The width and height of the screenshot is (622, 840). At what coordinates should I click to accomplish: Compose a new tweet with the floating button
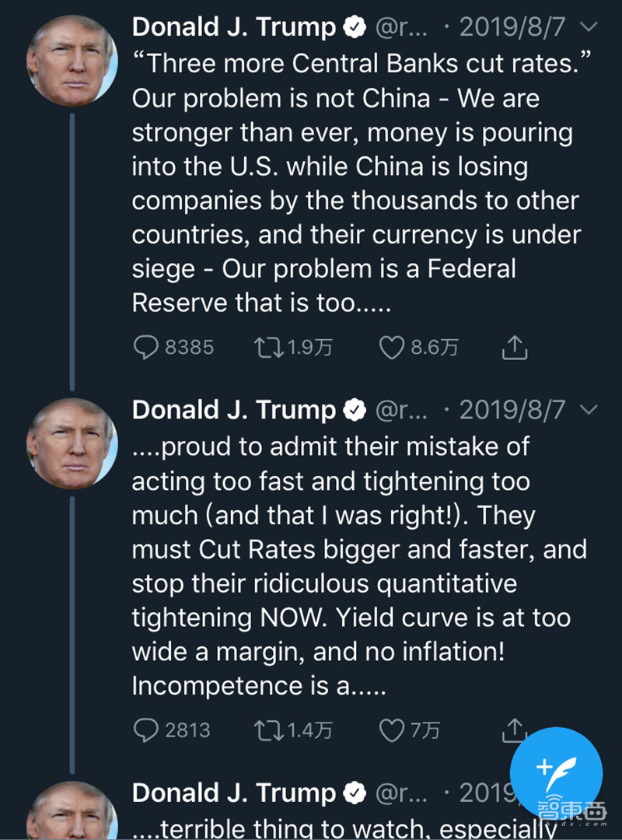point(556,772)
